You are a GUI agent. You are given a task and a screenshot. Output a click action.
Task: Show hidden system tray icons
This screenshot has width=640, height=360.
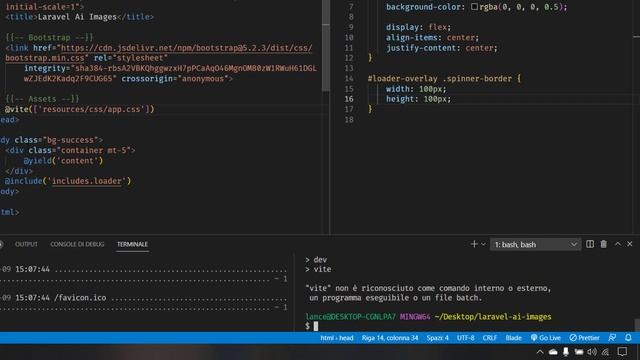(540, 352)
